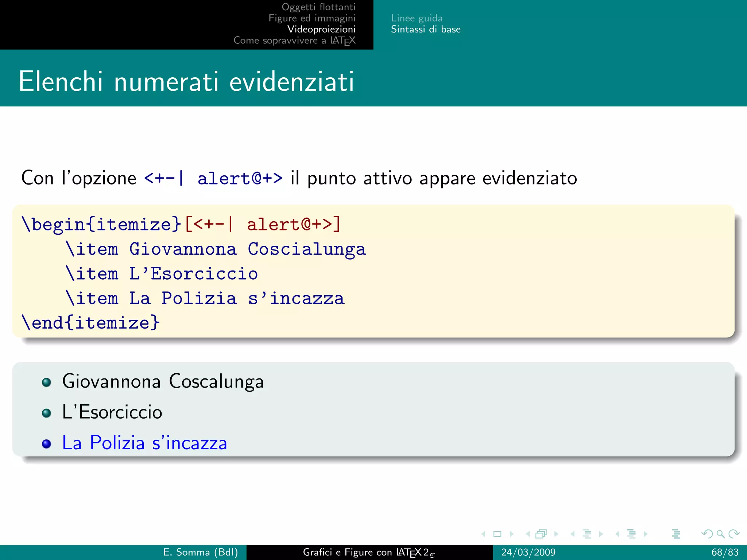The image size is (747, 560).
Task: Jump to Sintassi di base subsection
Action: 426,29
